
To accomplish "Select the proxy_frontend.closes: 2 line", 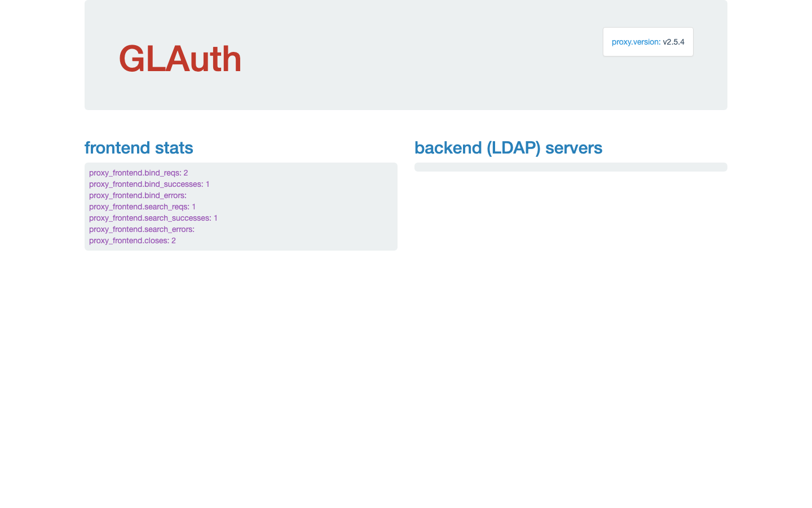I will [x=132, y=240].
